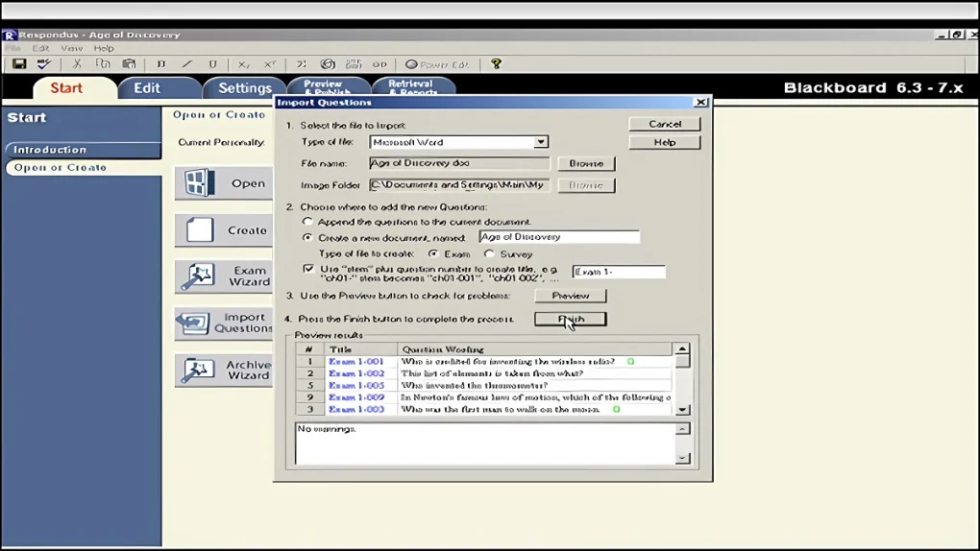980x551 pixels.
Task: Switch to the Settings tab
Action: coord(244,88)
